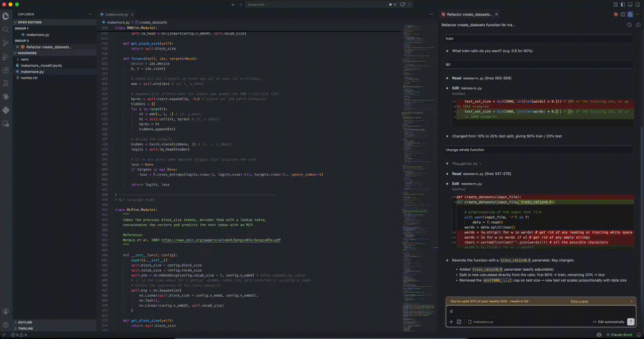Open notifications bell in status bar
The height and width of the screenshot is (339, 644).
tap(638, 335)
